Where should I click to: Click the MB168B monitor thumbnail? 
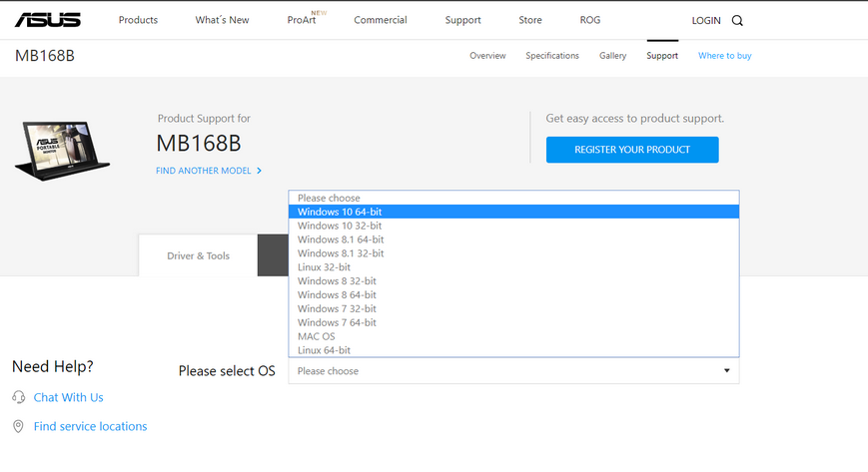[x=62, y=150]
